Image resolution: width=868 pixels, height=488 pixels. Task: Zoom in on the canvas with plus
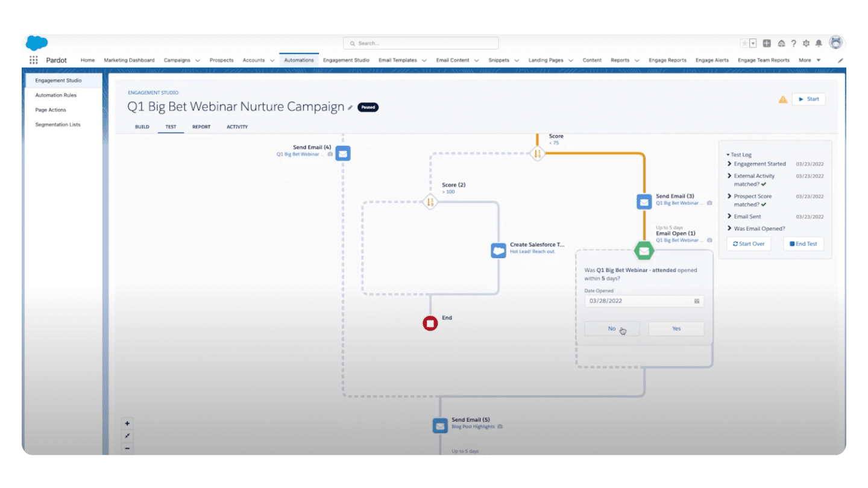[x=127, y=424]
